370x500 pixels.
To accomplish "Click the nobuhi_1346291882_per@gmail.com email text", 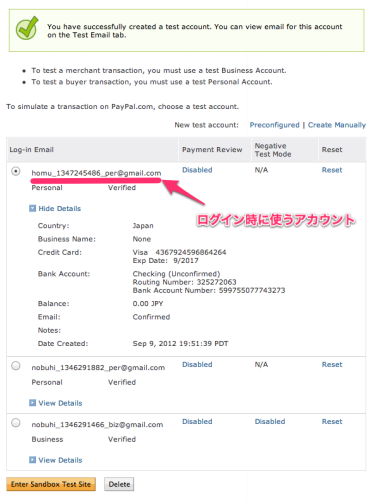I will coord(98,368).
